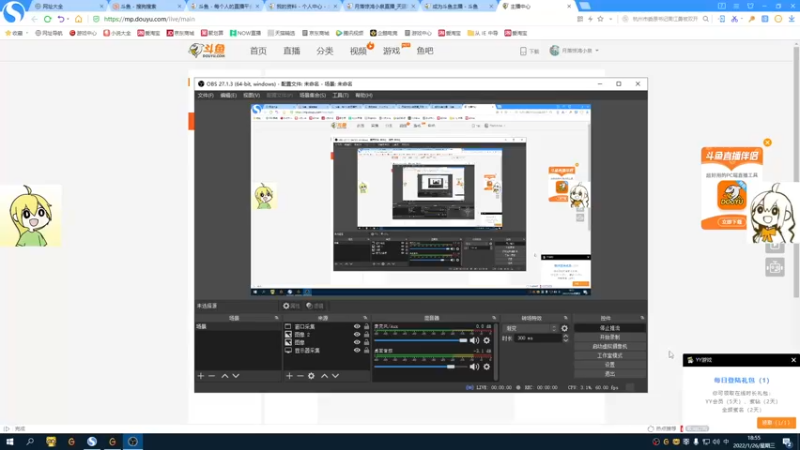Click the favorite star in the address bar
Screen dimensions: 800x450
[601, 19]
